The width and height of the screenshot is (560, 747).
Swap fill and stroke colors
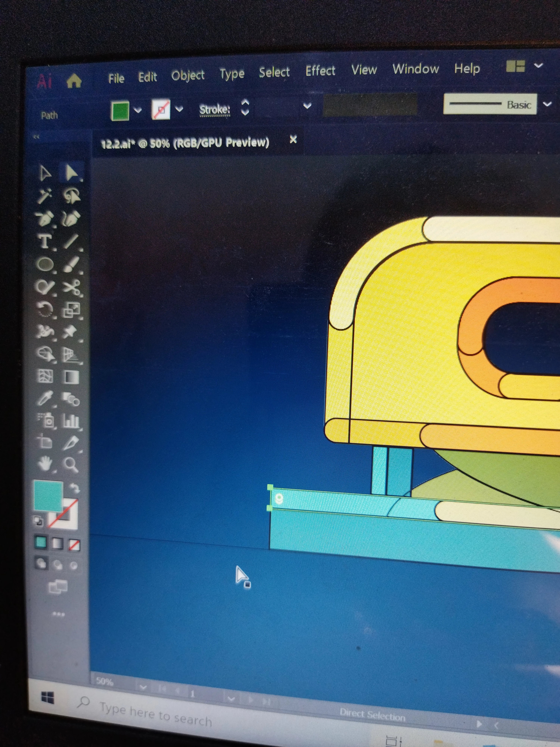click(75, 488)
